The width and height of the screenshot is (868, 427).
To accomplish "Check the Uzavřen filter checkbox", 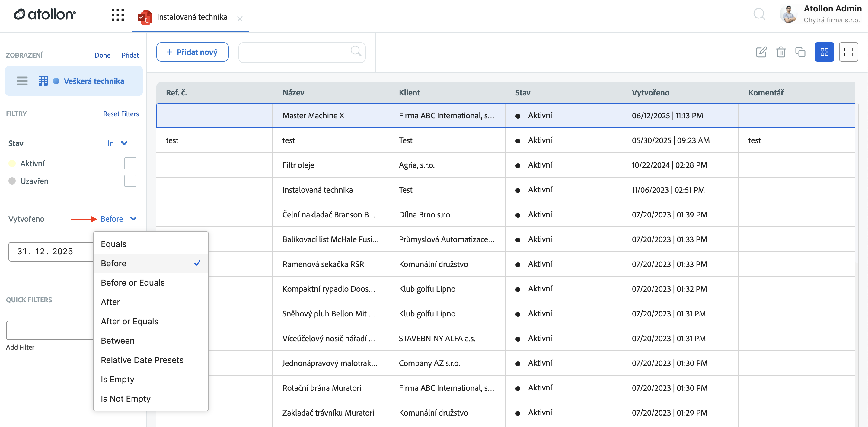I will coord(130,181).
